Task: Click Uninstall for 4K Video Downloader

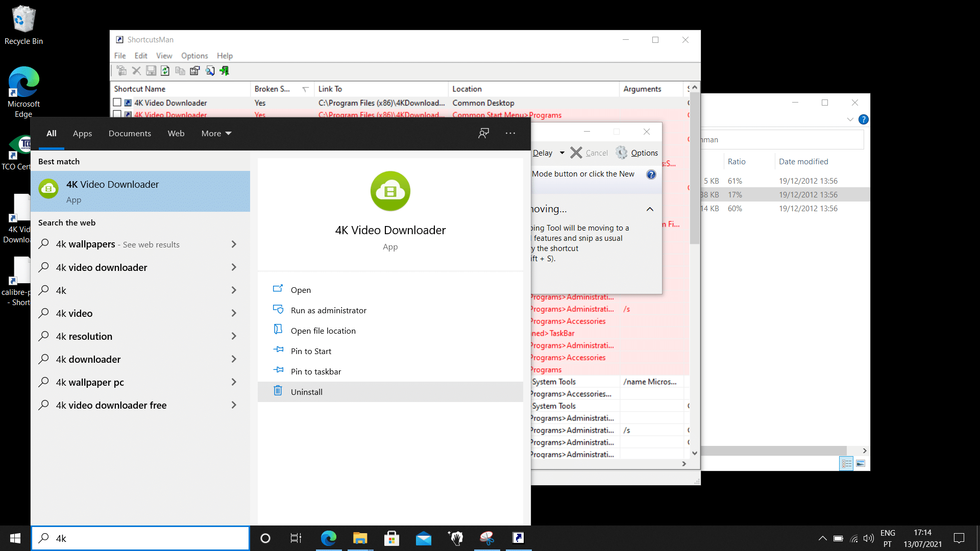Action: tap(390, 392)
